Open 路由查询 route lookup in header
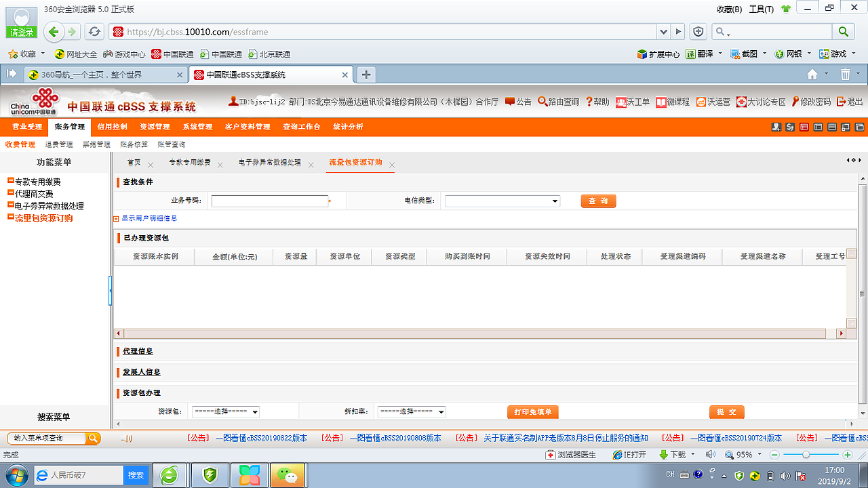This screenshot has height=488, width=868. click(x=558, y=102)
